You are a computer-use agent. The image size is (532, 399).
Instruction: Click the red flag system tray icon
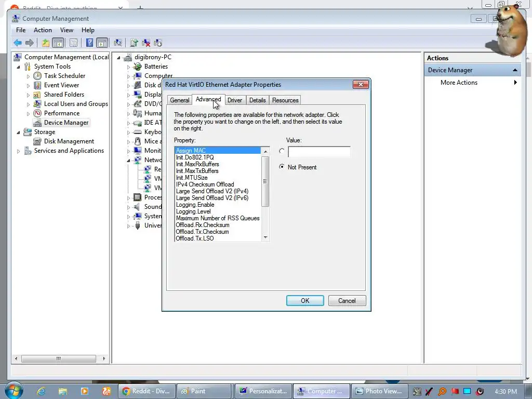[455, 391]
